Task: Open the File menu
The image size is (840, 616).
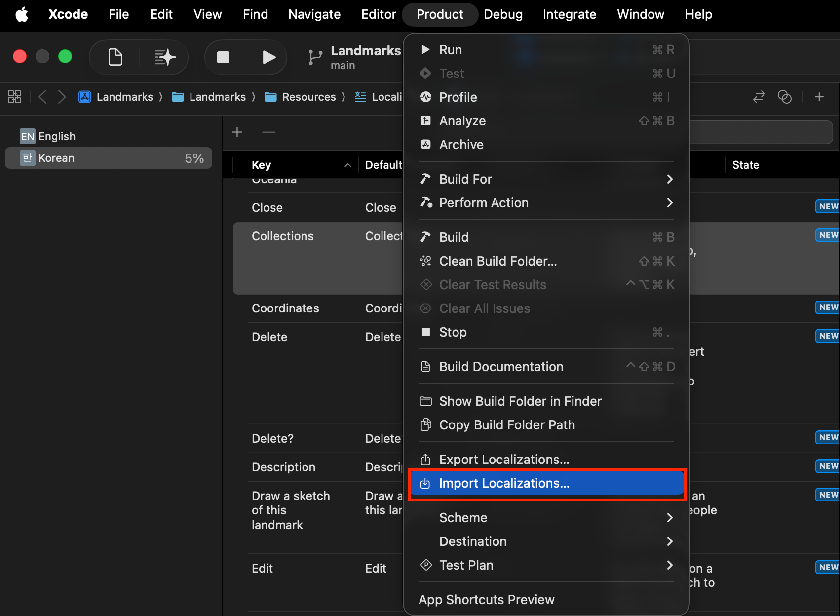Action: tap(118, 14)
